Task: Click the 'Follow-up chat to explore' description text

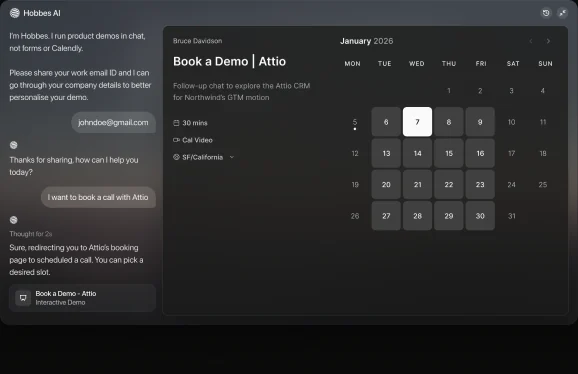Action: click(241, 92)
